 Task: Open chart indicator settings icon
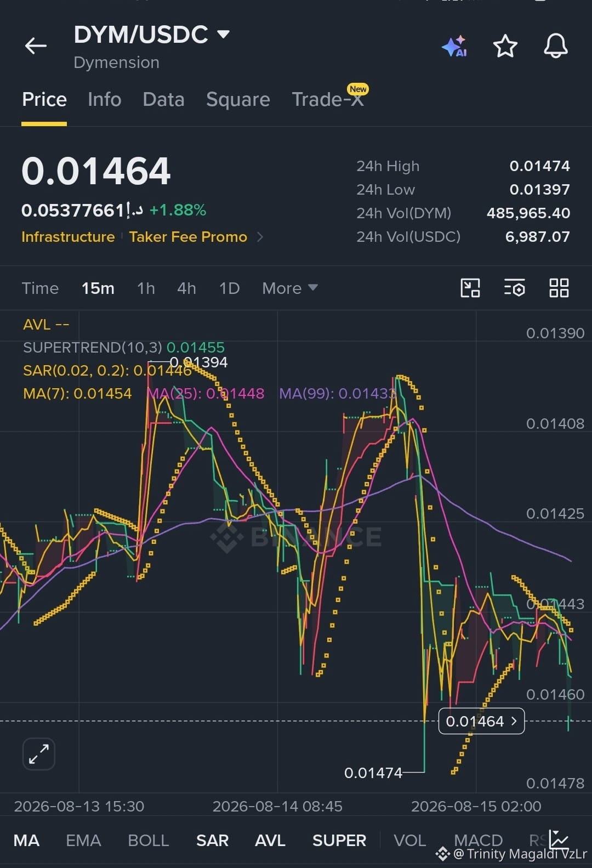[x=514, y=288]
